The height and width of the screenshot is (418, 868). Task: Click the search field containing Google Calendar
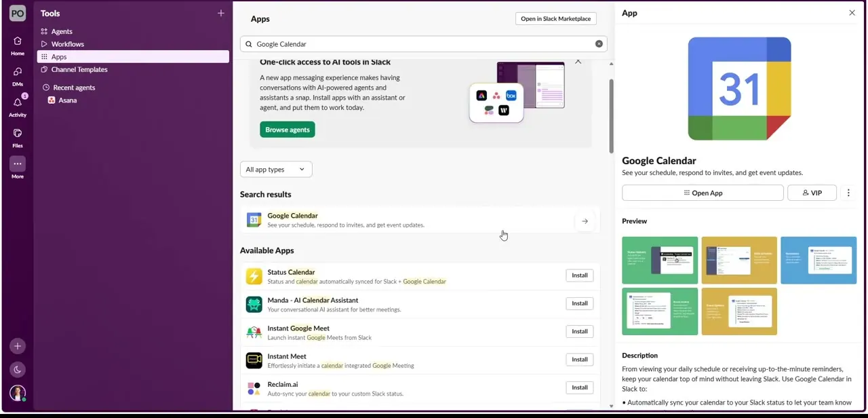coord(423,44)
